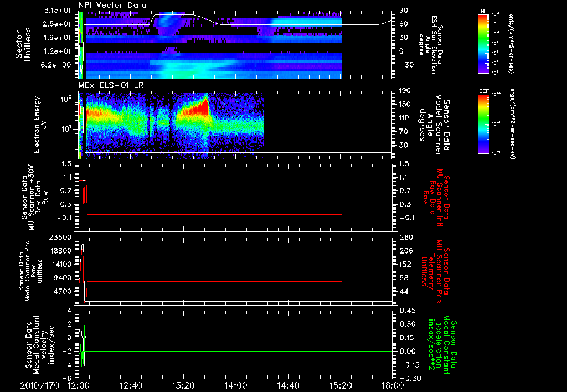Click the 'ESH Sun Elevation Angle' axis label
Image resolution: width=567 pixels, height=392 pixels.
point(430,44)
